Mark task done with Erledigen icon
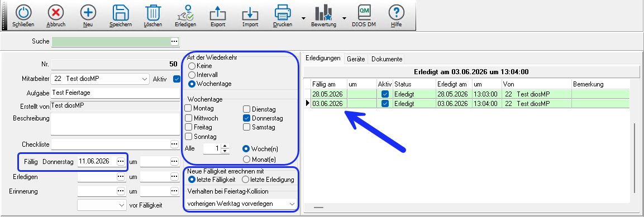 [185, 13]
